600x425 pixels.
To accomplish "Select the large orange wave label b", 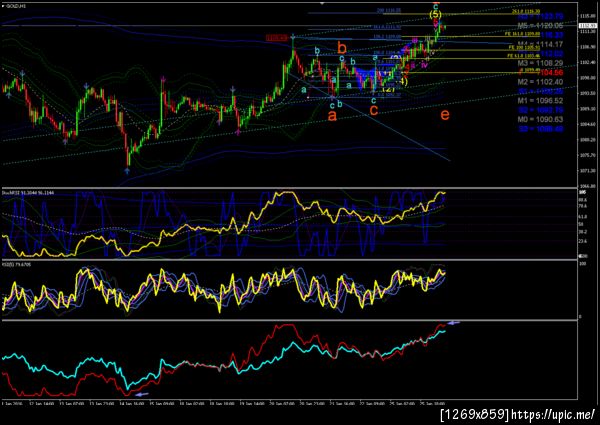I will point(342,48).
